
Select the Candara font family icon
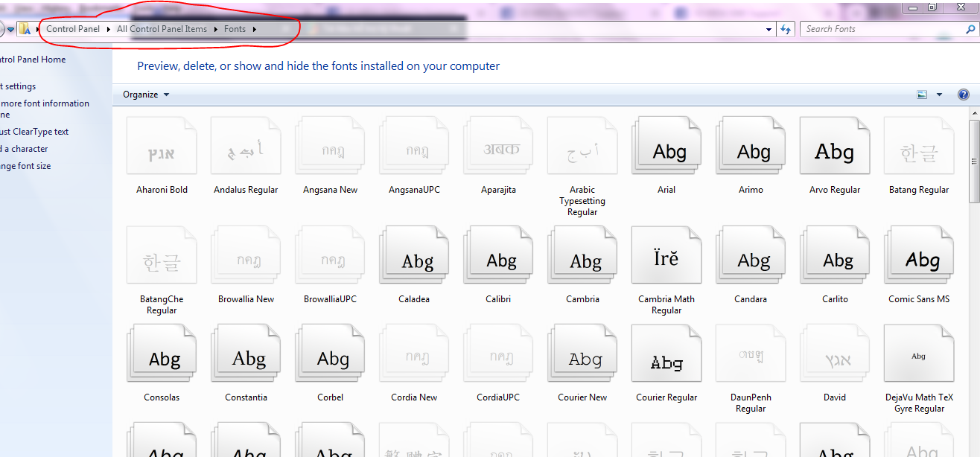751,256
